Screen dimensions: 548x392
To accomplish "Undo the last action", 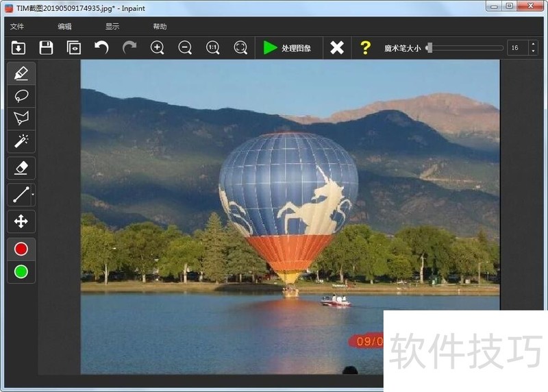I will pos(101,47).
